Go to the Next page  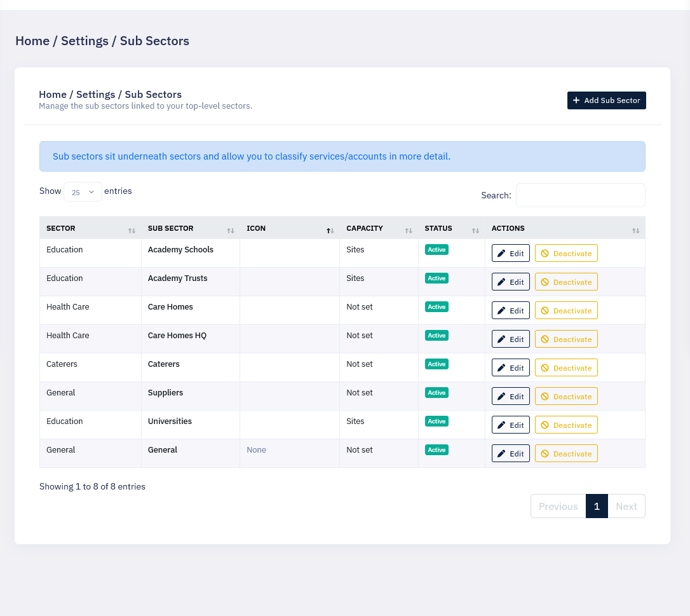click(x=626, y=507)
